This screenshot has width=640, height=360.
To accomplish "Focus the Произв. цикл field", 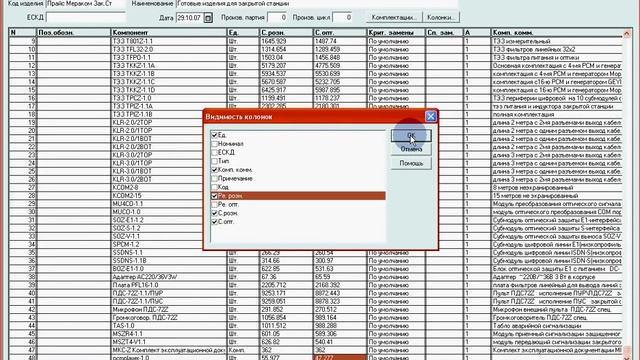I will (x=342, y=18).
